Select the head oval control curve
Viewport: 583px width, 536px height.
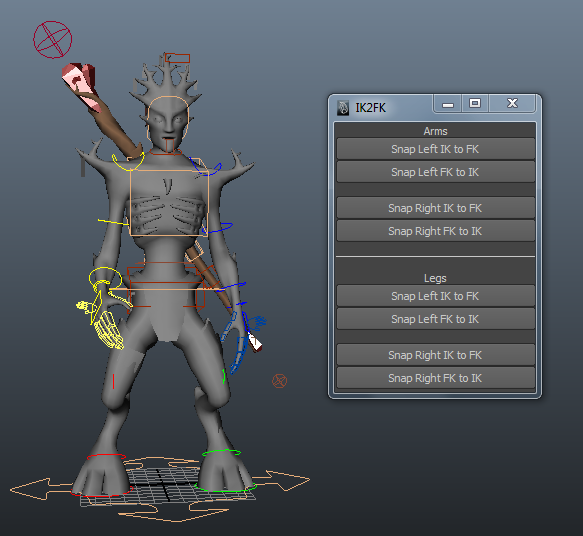[x=168, y=119]
